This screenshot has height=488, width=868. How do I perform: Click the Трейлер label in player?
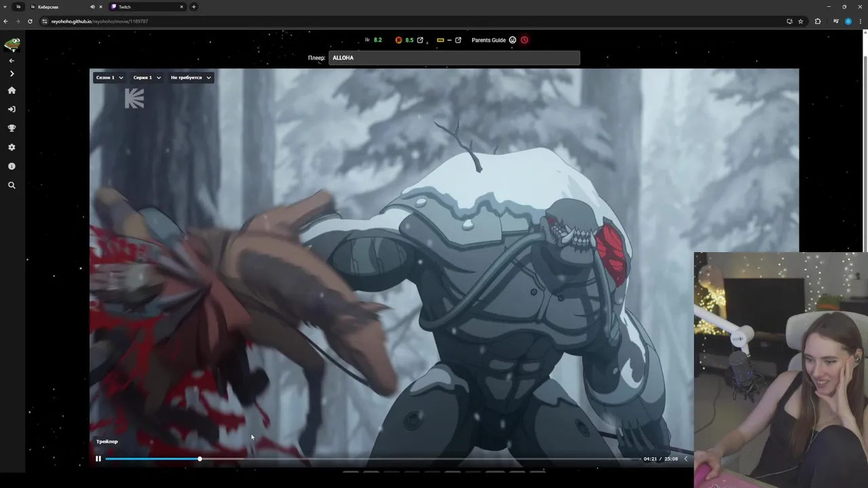click(x=107, y=441)
